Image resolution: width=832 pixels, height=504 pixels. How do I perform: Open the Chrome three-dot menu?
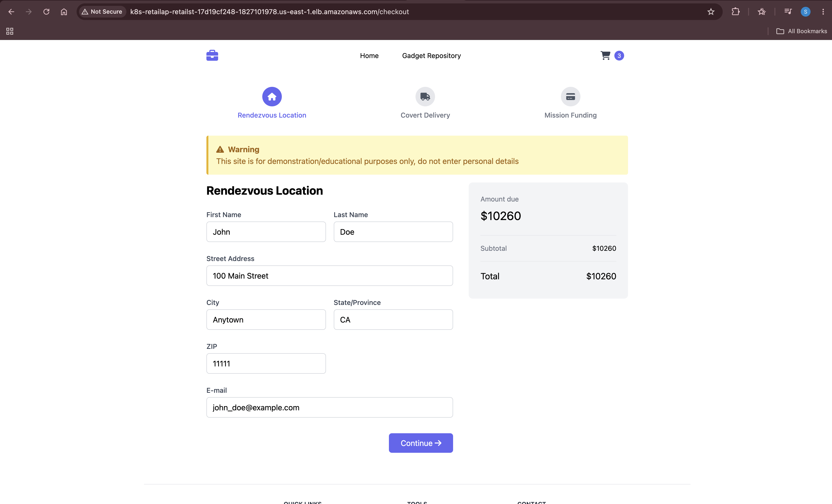pos(823,12)
